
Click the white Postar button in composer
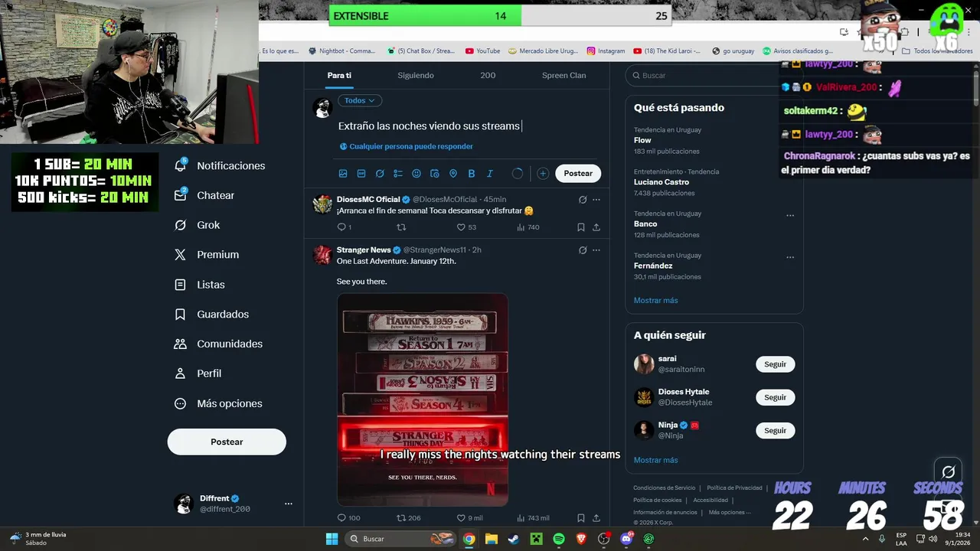pos(578,174)
